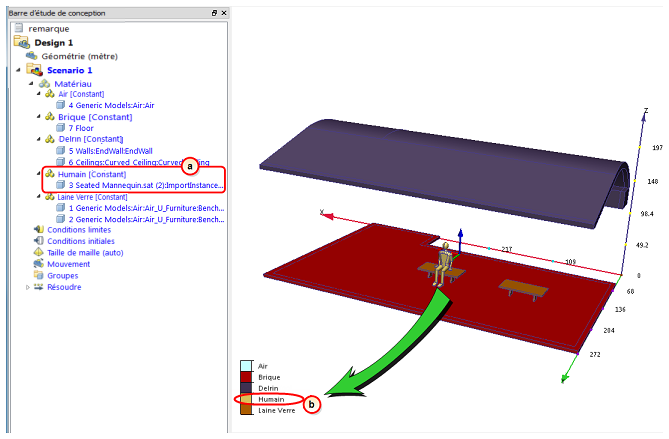This screenshot has width=669, height=439.
Task: Click the cube icon of 1 Generic Models Bench
Action: [x=61, y=208]
